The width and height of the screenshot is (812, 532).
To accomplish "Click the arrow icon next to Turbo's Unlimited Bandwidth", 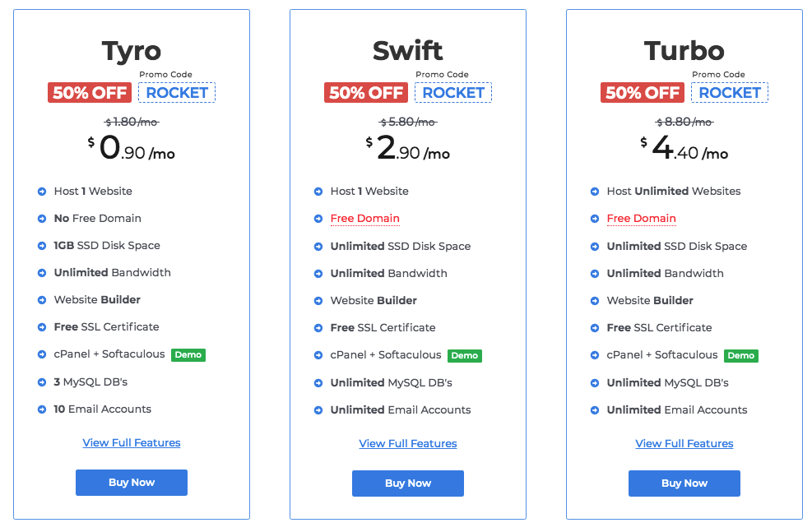I will pyautogui.click(x=595, y=274).
